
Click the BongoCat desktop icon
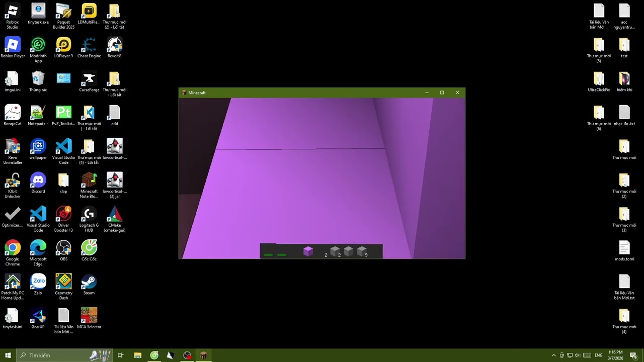[x=13, y=115]
